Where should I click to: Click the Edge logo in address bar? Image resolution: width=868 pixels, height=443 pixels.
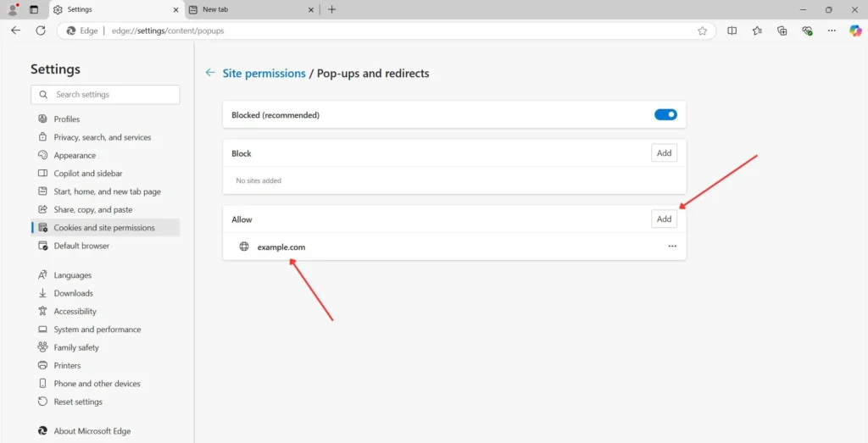point(71,31)
